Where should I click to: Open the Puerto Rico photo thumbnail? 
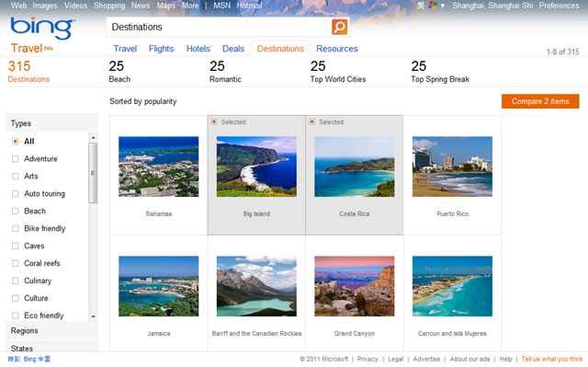452,166
